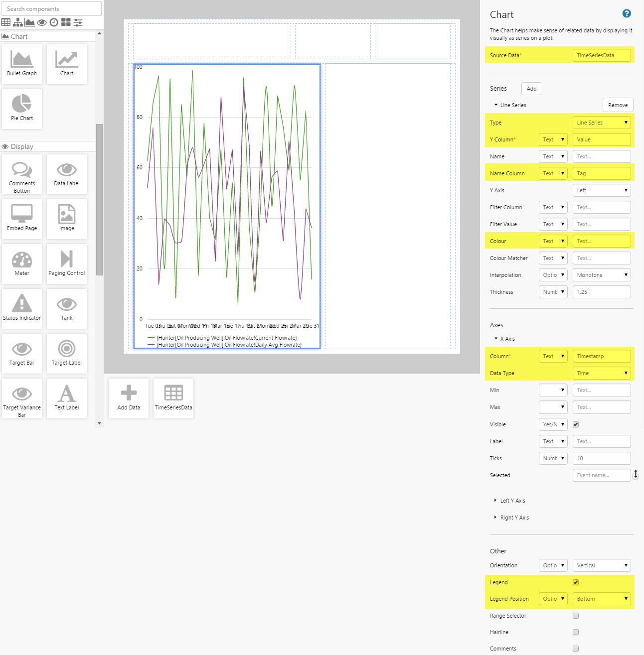Viewport: 644px width, 655px height.
Task: Enable the Hairline checkbox
Action: [576, 632]
